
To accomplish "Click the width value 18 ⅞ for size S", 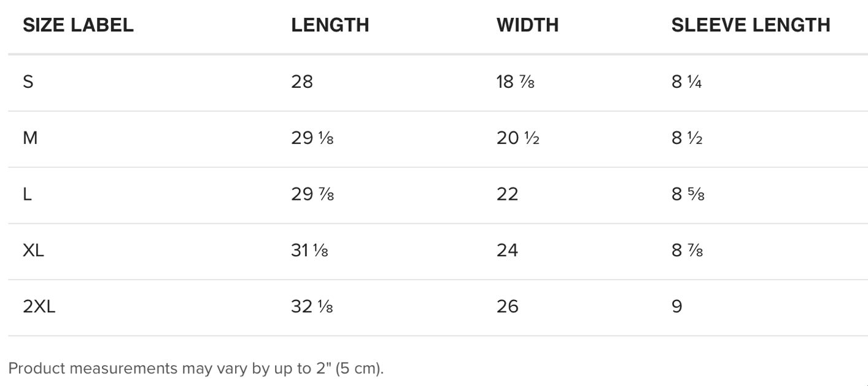I will [515, 82].
